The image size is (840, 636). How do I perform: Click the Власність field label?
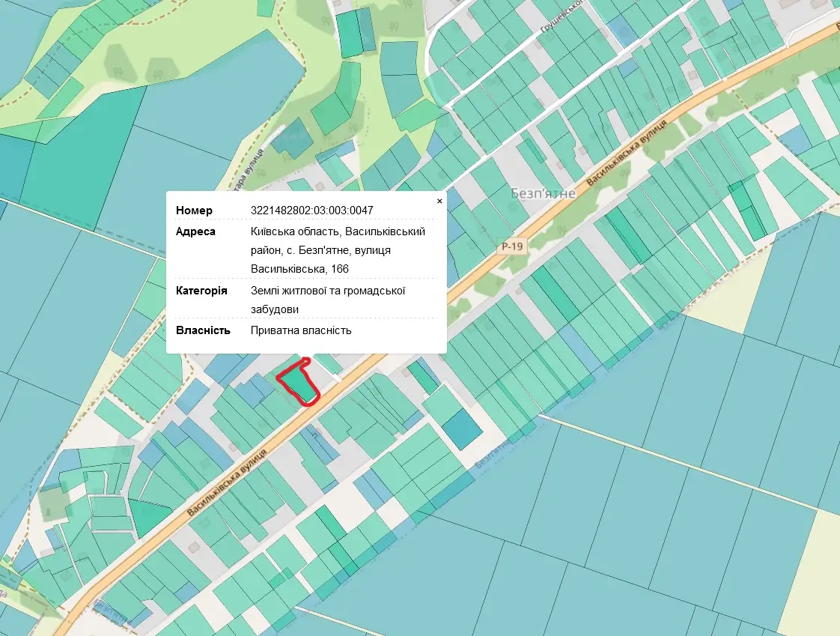tap(203, 330)
